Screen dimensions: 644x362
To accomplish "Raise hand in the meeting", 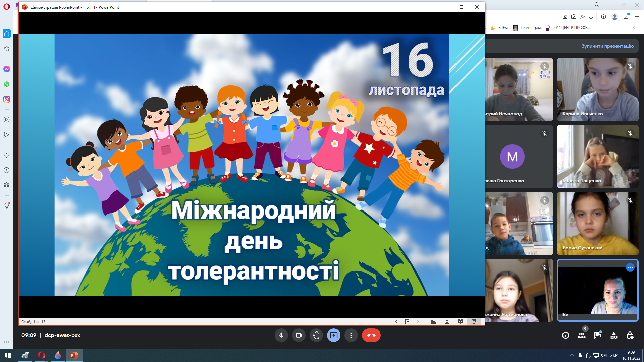I will (316, 335).
